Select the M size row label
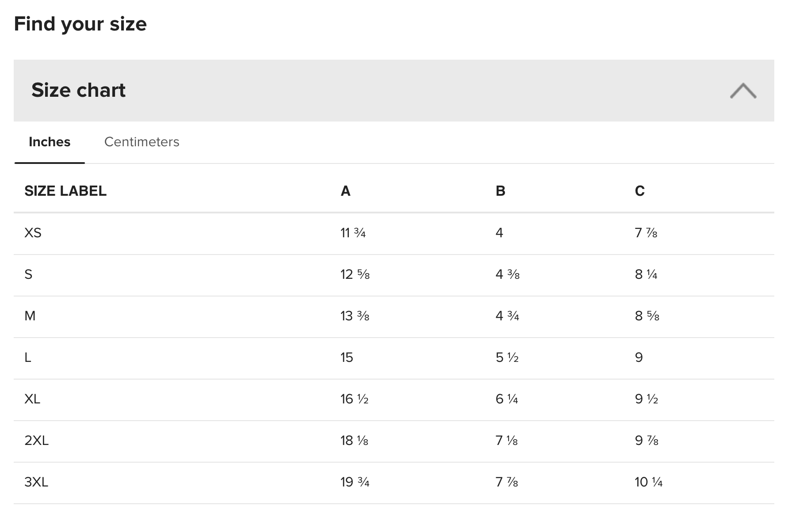Image resolution: width=788 pixels, height=532 pixels. tap(30, 316)
